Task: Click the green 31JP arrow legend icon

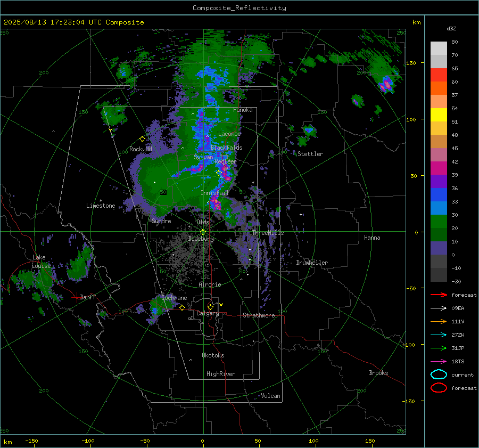Action: click(x=439, y=348)
